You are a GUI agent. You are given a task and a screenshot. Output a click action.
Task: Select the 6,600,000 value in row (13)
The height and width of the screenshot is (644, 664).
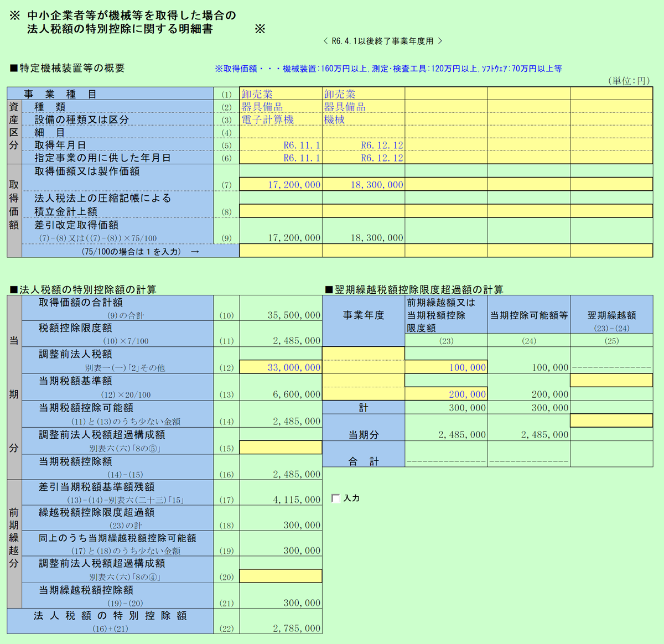pyautogui.click(x=297, y=394)
